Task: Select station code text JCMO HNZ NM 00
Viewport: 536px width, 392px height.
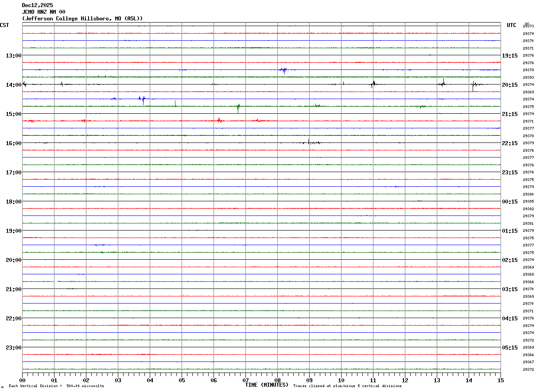Action: [43, 12]
